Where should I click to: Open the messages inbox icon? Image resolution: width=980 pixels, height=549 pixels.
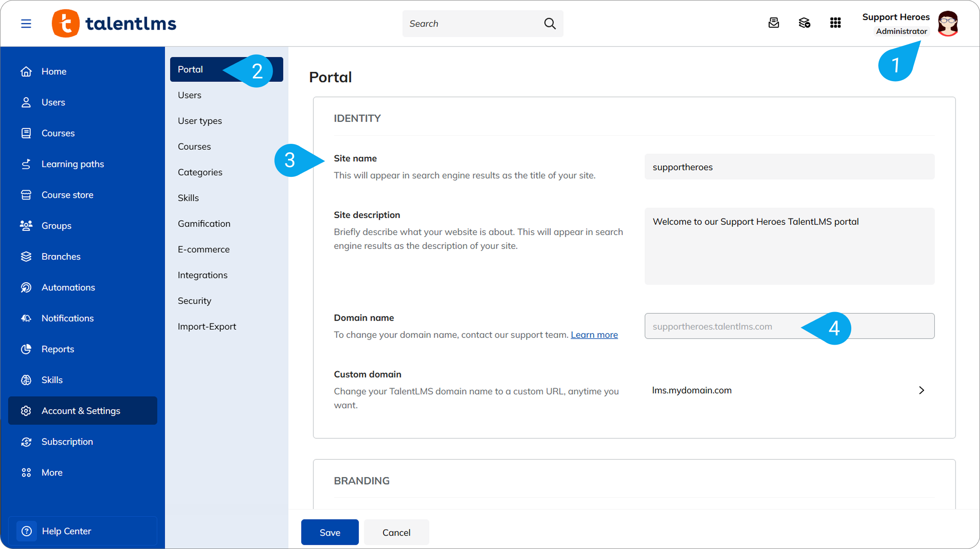774,23
